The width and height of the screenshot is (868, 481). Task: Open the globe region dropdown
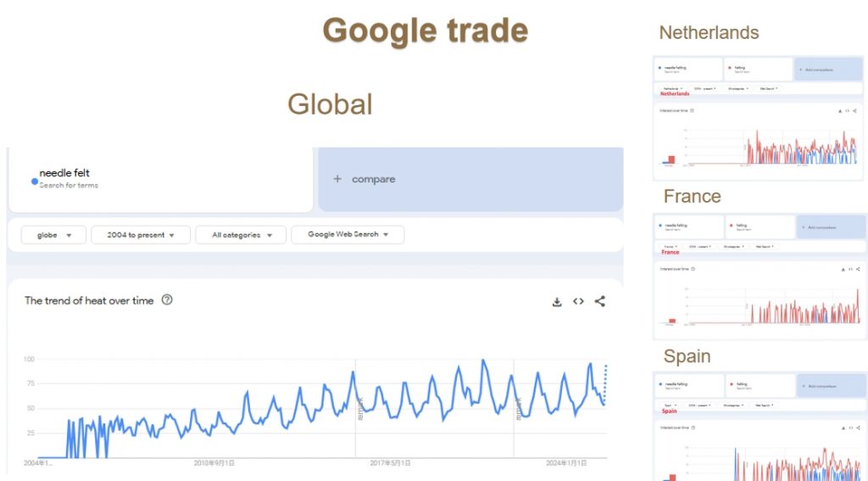tap(53, 235)
